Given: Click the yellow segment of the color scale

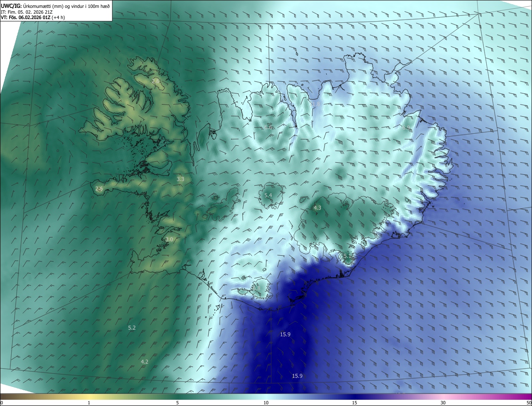Looking at the screenshot, I should [89, 396].
